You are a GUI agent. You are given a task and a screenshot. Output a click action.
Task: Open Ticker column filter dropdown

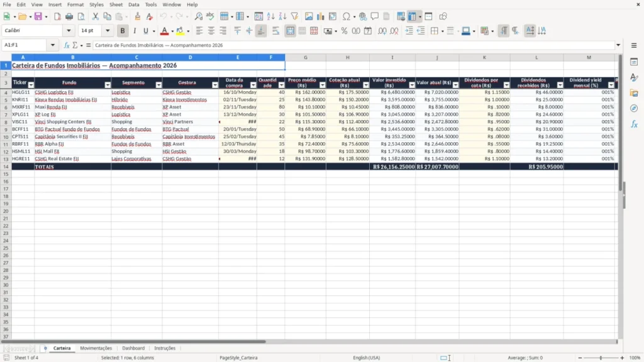pyautogui.click(x=31, y=85)
